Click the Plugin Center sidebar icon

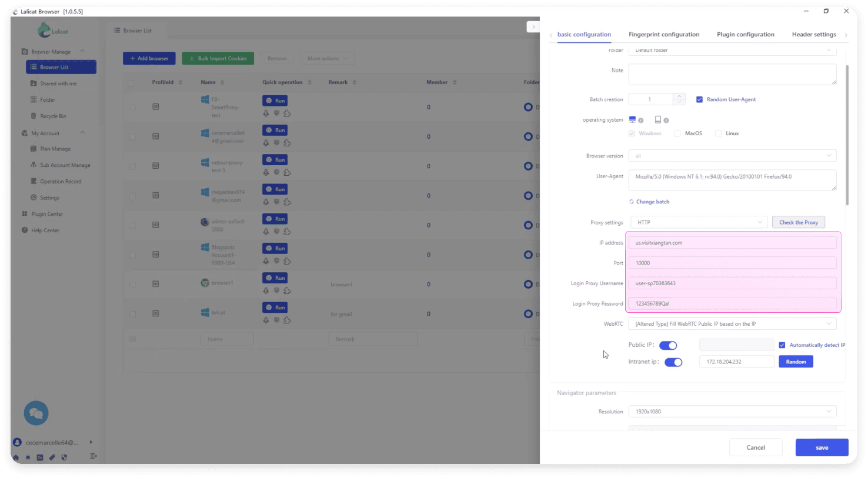click(25, 214)
